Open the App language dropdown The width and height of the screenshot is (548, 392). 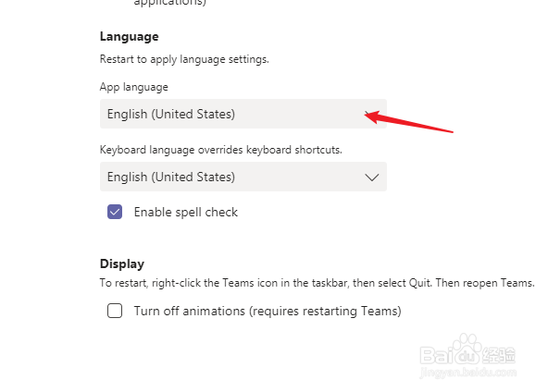point(243,114)
